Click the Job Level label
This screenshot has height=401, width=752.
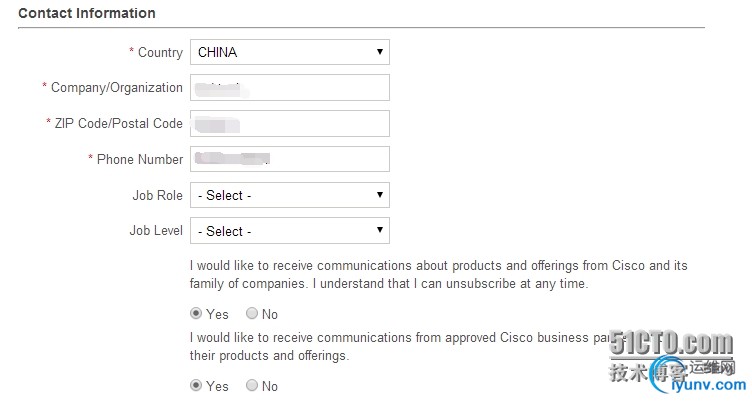point(156,231)
